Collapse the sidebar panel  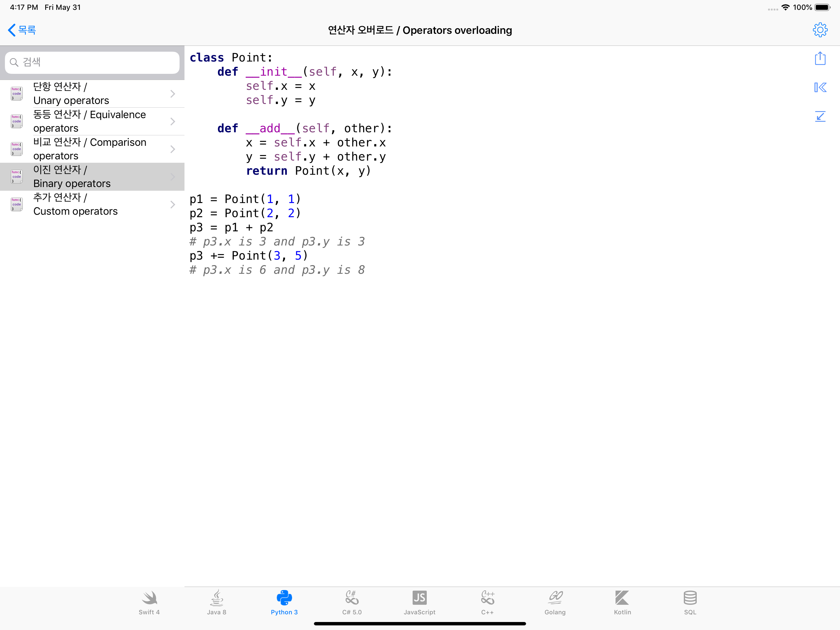[x=820, y=87]
